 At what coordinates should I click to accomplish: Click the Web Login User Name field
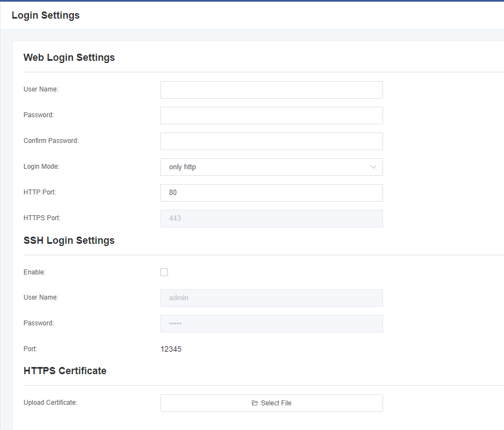click(271, 90)
